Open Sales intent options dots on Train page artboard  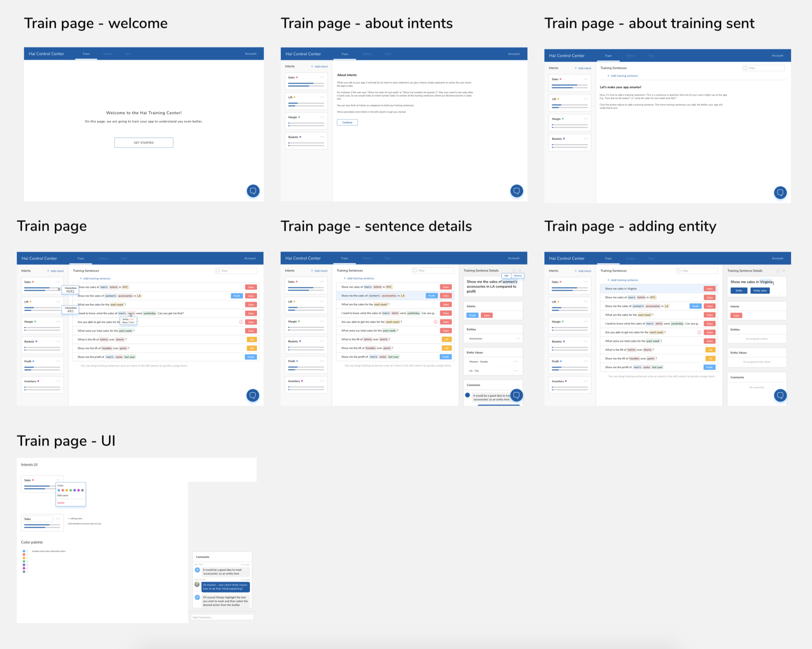coord(58,282)
